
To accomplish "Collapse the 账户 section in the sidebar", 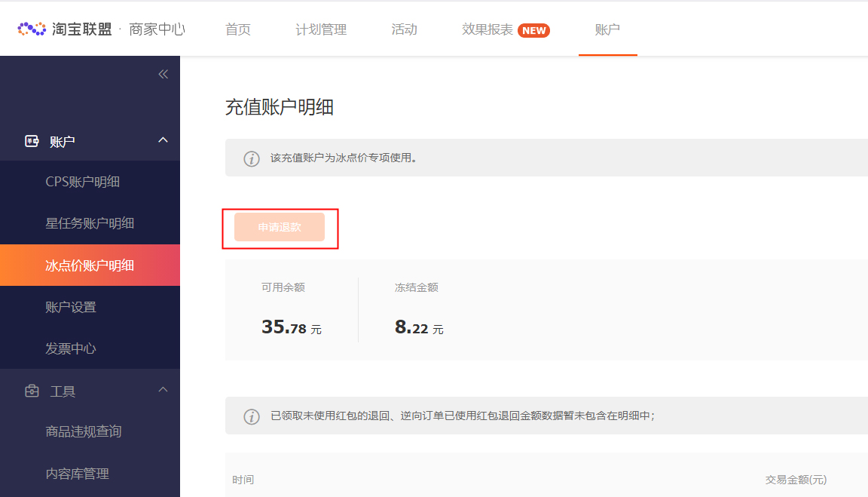I will click(163, 140).
